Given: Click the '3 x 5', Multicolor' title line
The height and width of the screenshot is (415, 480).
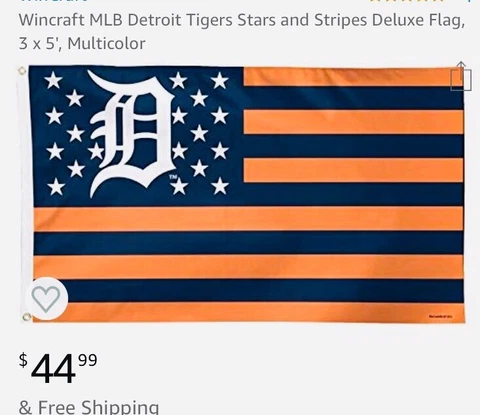Looking at the screenshot, I should click(82, 44).
